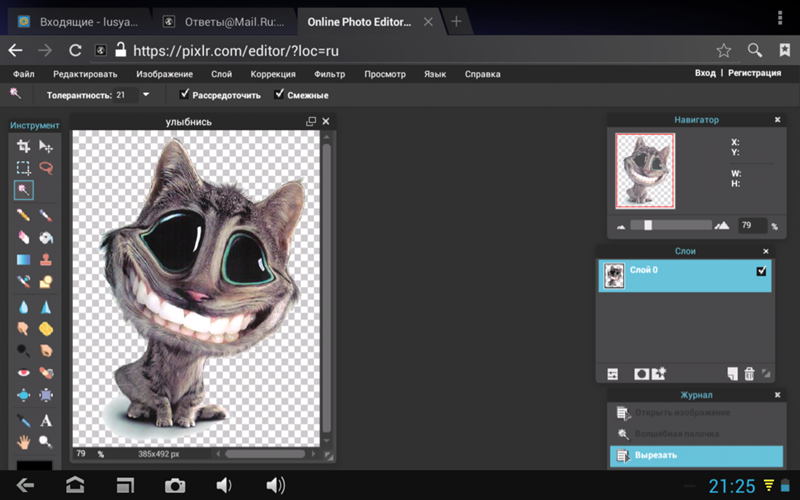This screenshot has width=800, height=500.
Task: Take Android screenshot with camera icon
Action: tap(174, 485)
